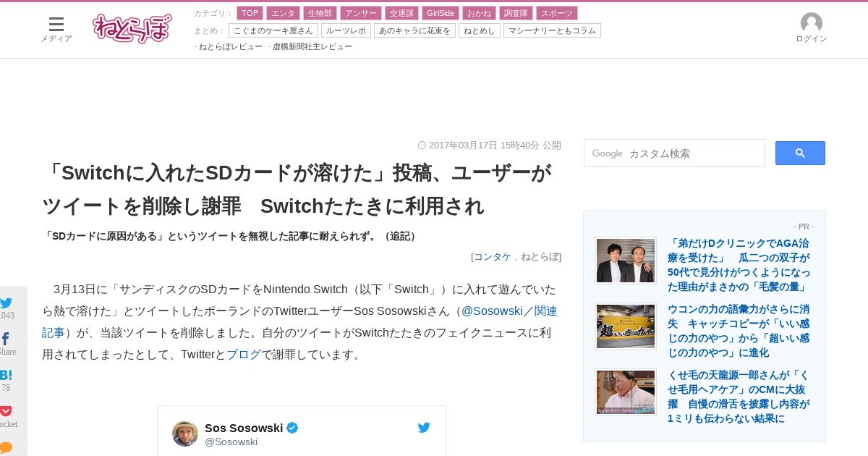
Task: Share the article on Facebook from the sidebar
Action: pos(6,339)
